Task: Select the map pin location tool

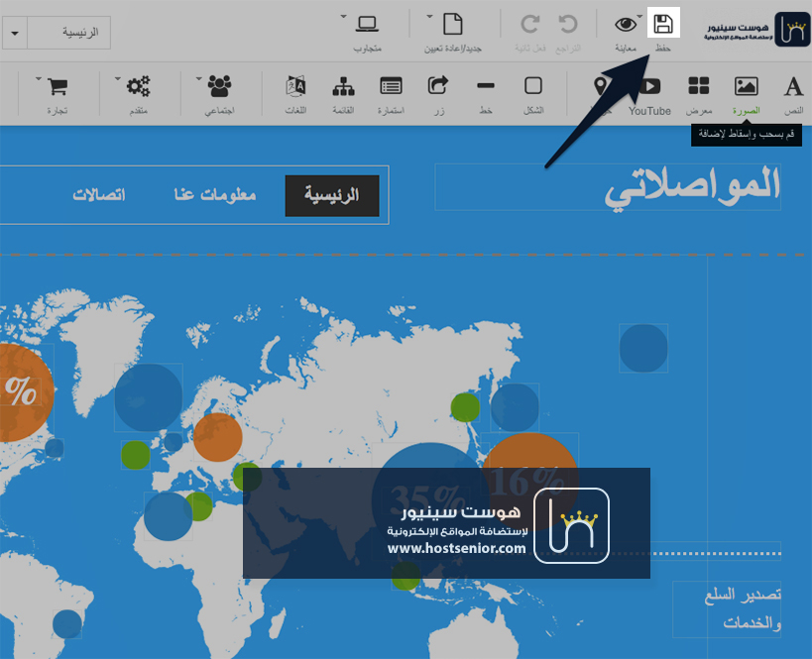Action: [x=600, y=86]
